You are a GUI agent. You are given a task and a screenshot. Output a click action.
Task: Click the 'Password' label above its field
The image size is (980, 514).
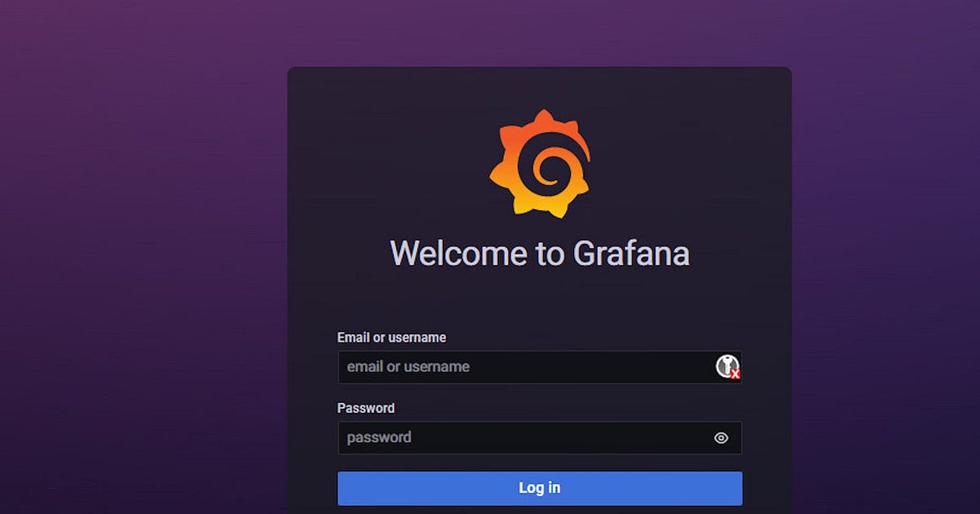coord(366,408)
